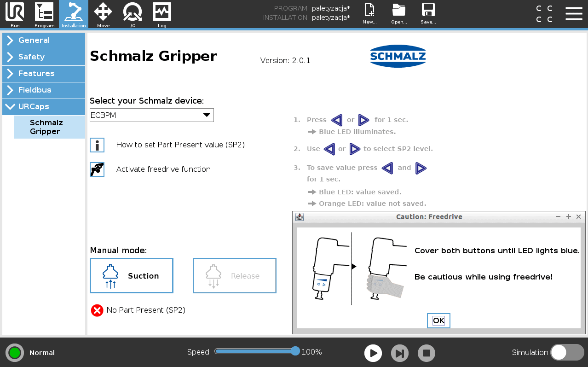Open the I/O tab

[x=133, y=15]
